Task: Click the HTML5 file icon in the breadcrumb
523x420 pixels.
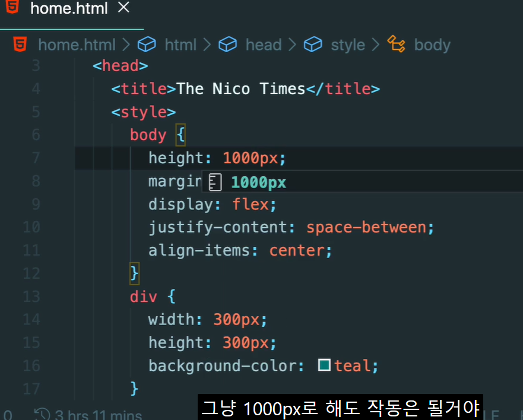Action: coord(20,44)
